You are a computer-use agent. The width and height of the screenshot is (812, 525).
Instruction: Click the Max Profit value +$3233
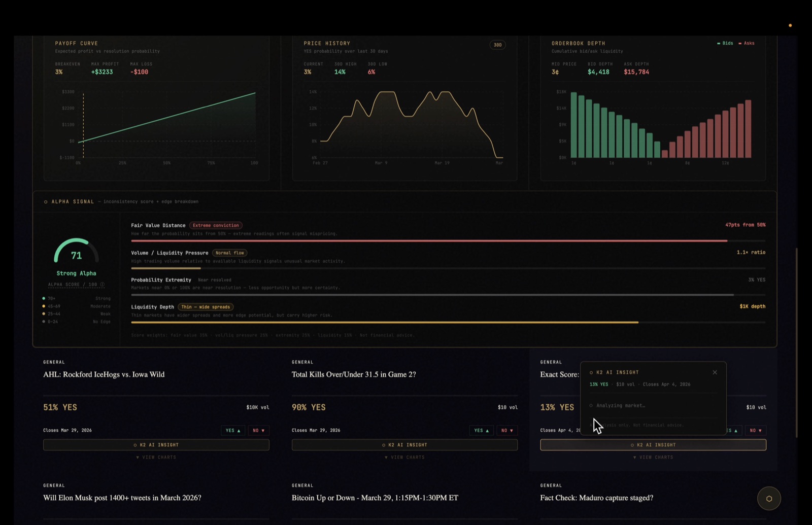point(102,72)
